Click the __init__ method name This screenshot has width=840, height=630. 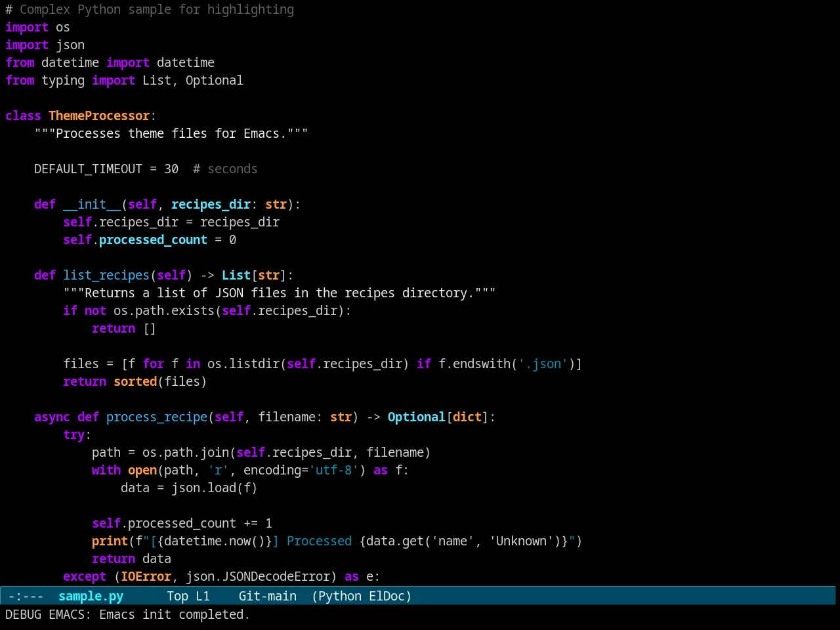point(92,204)
